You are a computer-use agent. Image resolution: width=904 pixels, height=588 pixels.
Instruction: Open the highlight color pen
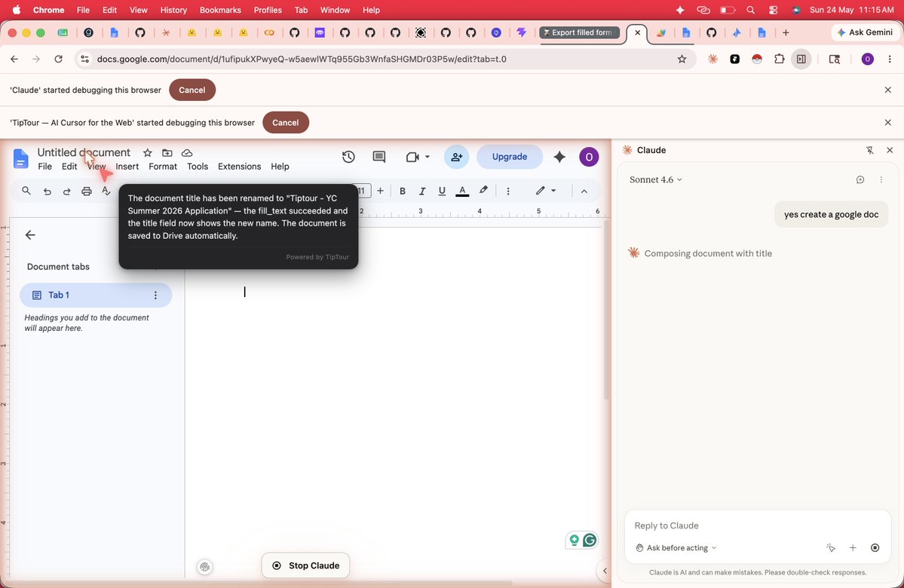pos(483,190)
